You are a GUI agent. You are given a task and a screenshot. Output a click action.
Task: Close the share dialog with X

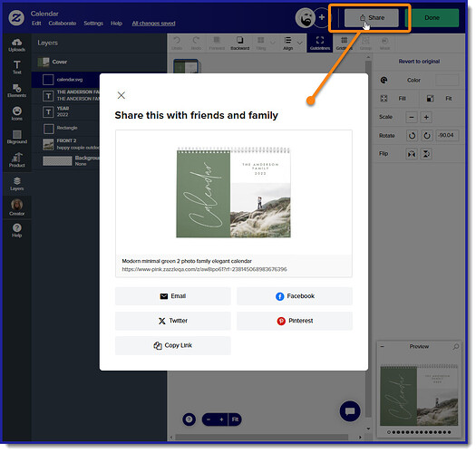pos(121,95)
